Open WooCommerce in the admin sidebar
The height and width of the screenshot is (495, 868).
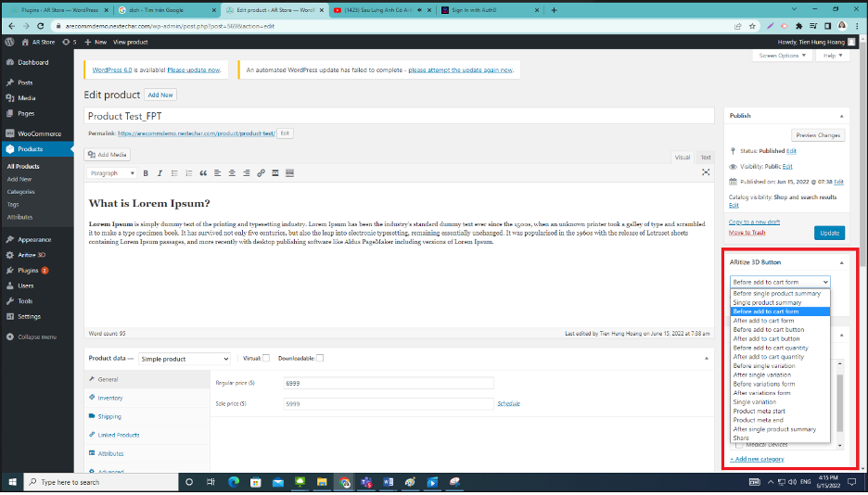[x=36, y=133]
